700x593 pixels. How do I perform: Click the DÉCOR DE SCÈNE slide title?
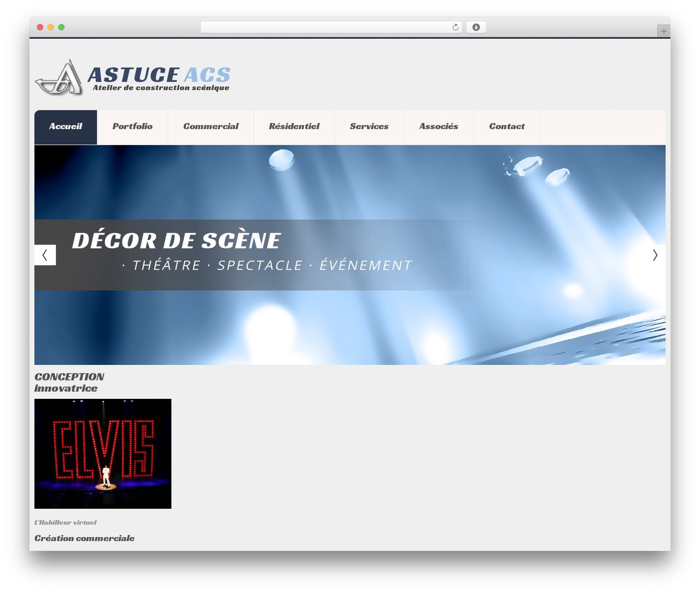(x=176, y=241)
